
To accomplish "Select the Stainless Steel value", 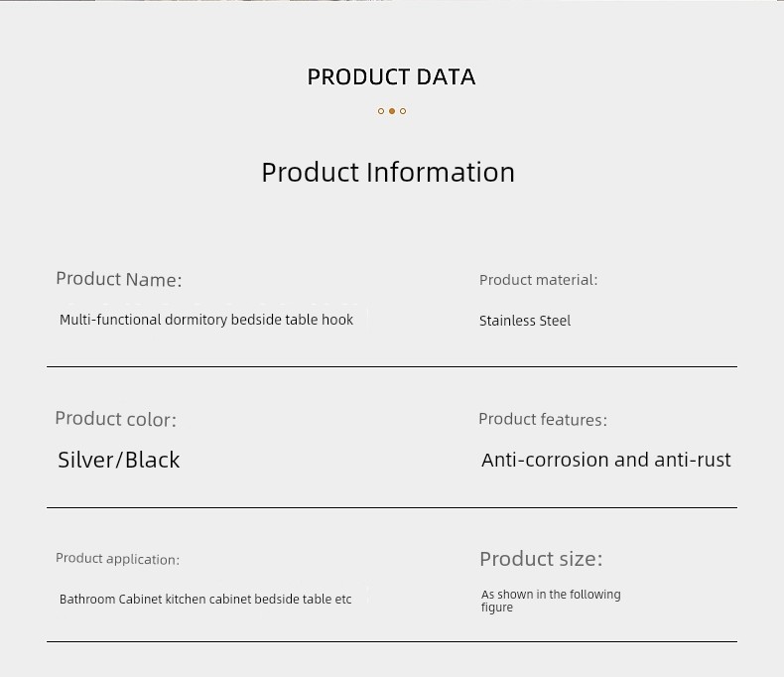I will coord(525,321).
